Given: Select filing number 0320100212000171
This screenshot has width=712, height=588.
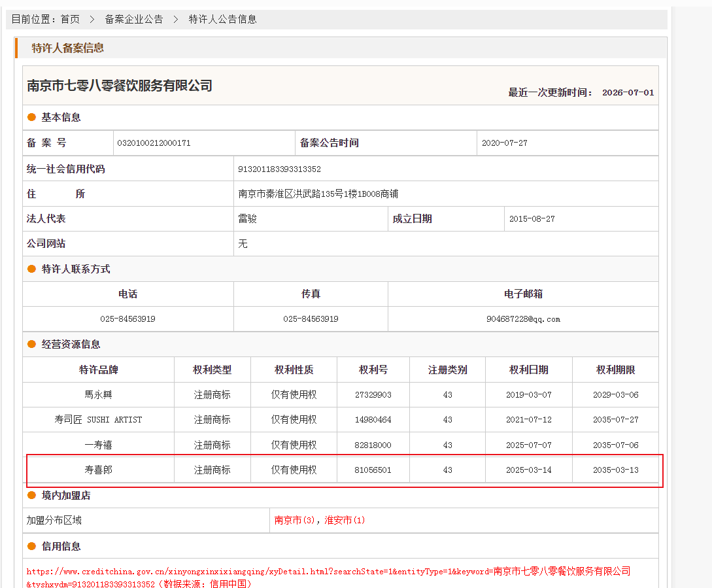Looking at the screenshot, I should [x=154, y=143].
